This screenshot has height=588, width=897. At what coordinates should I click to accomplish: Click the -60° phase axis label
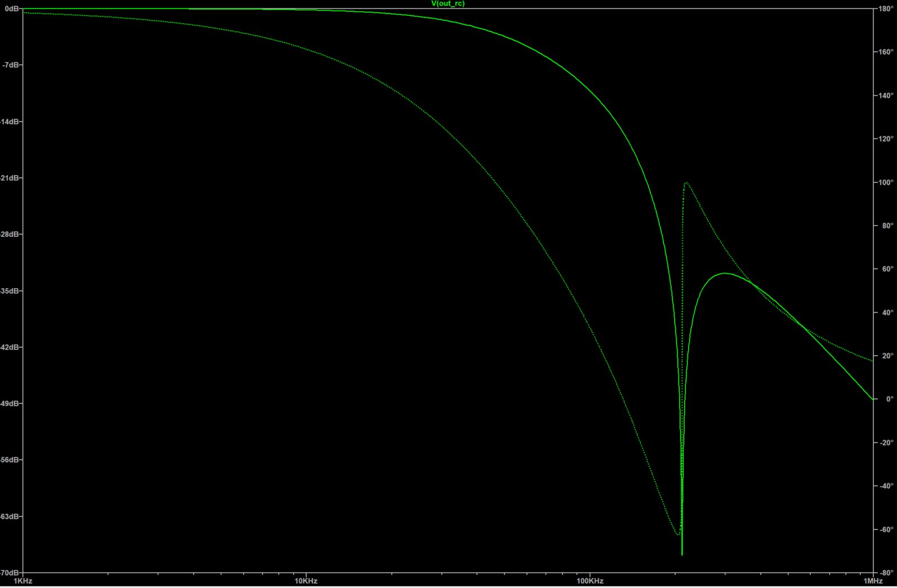tap(886, 529)
